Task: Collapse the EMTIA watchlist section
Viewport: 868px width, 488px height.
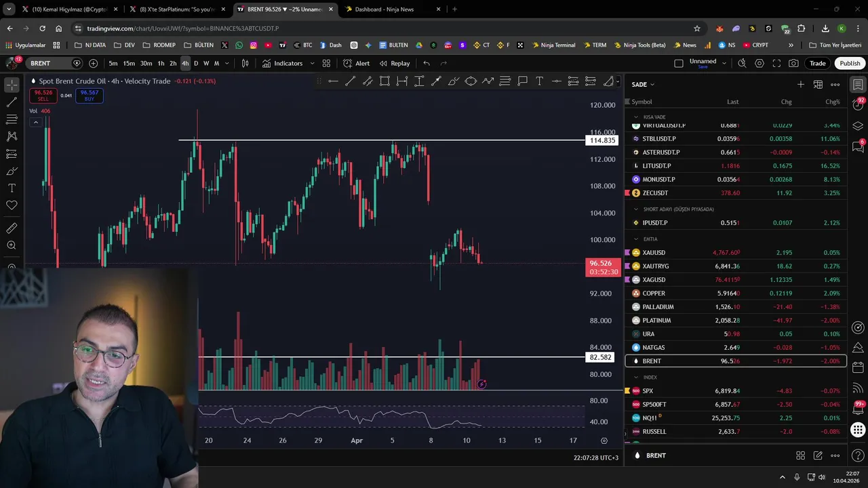Action: [636, 239]
